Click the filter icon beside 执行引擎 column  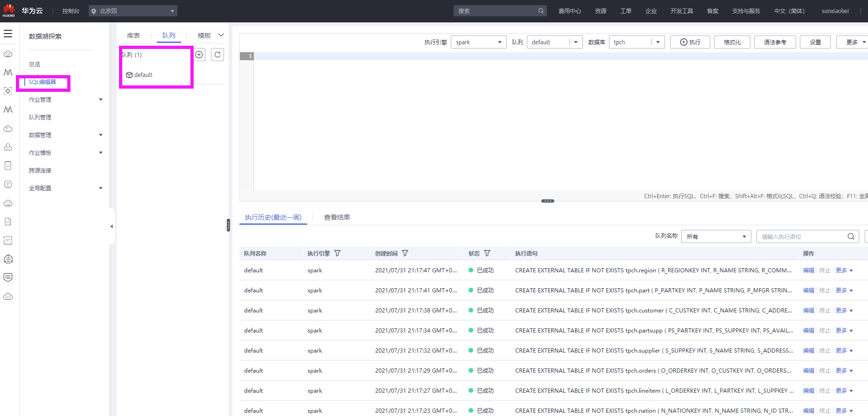tap(337, 253)
